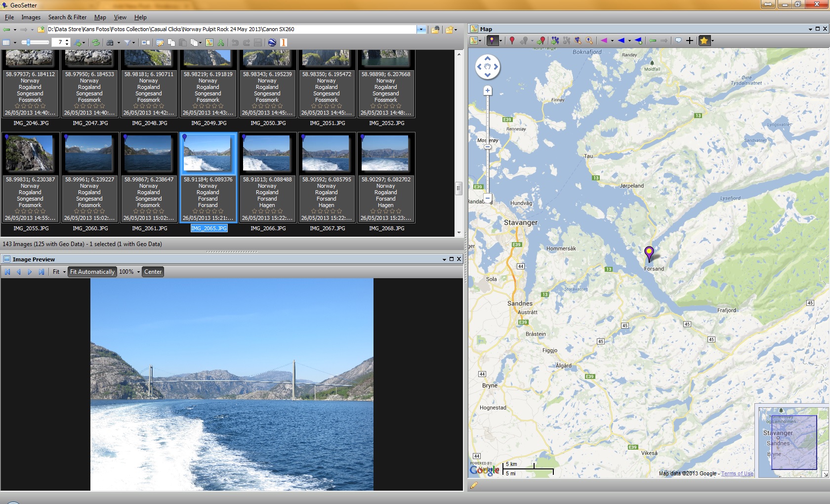The height and width of the screenshot is (504, 830).
Task: Toggle marker placement mode on the map
Action: [x=494, y=41]
